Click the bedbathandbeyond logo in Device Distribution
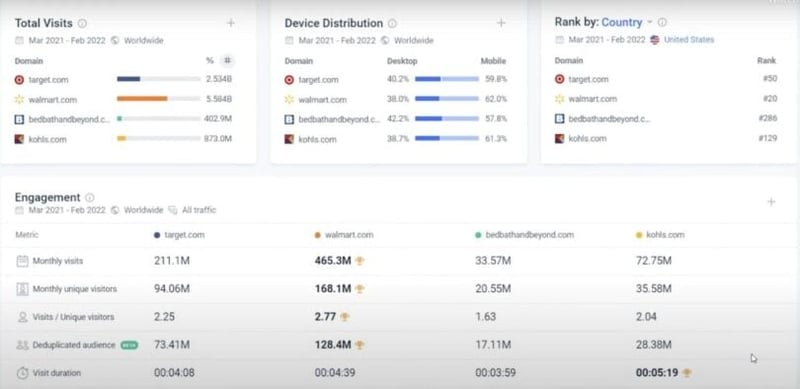This screenshot has height=389, width=800. (x=289, y=119)
